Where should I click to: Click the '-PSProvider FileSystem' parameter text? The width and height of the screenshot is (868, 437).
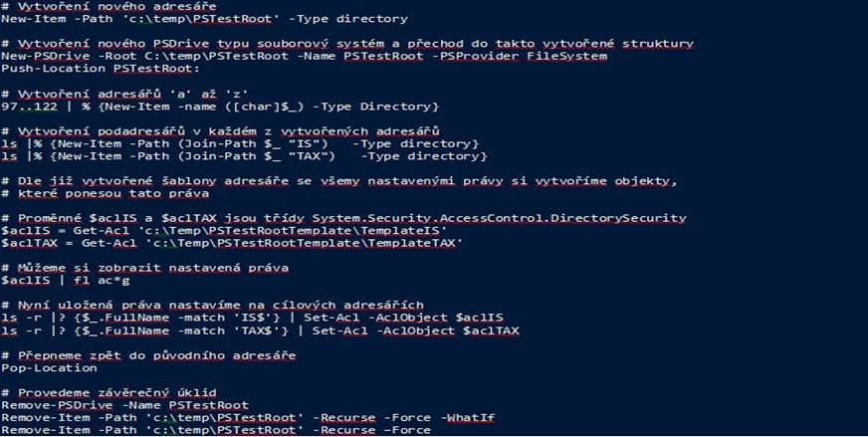pos(524,56)
